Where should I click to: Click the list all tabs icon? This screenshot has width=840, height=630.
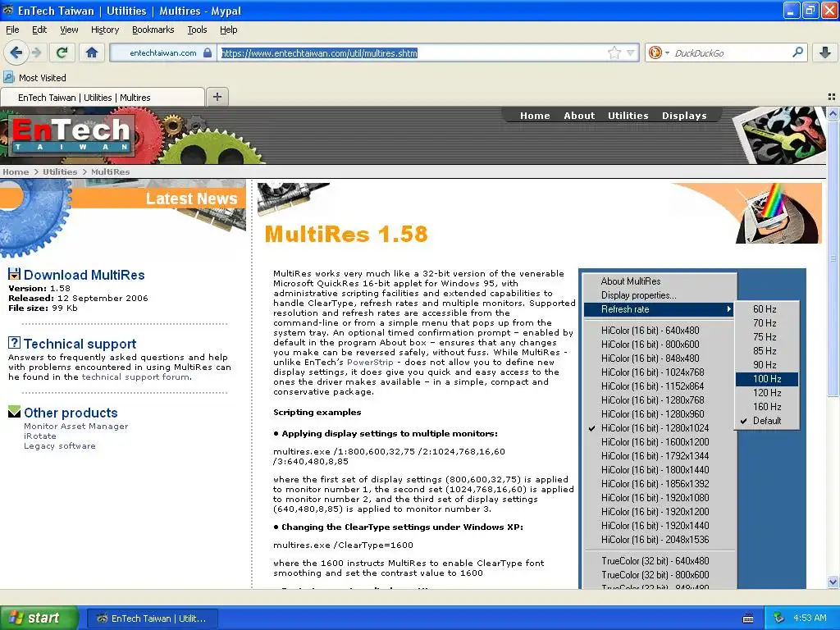(x=832, y=97)
